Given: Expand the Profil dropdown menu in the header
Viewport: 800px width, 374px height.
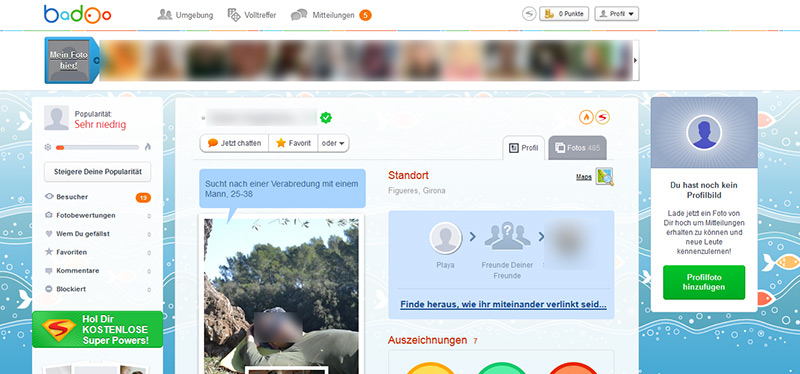Looking at the screenshot, I should [x=616, y=14].
